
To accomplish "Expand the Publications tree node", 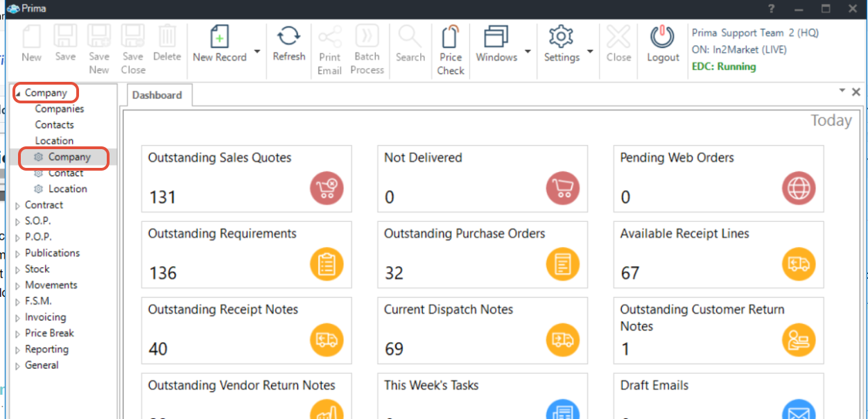I will point(18,253).
